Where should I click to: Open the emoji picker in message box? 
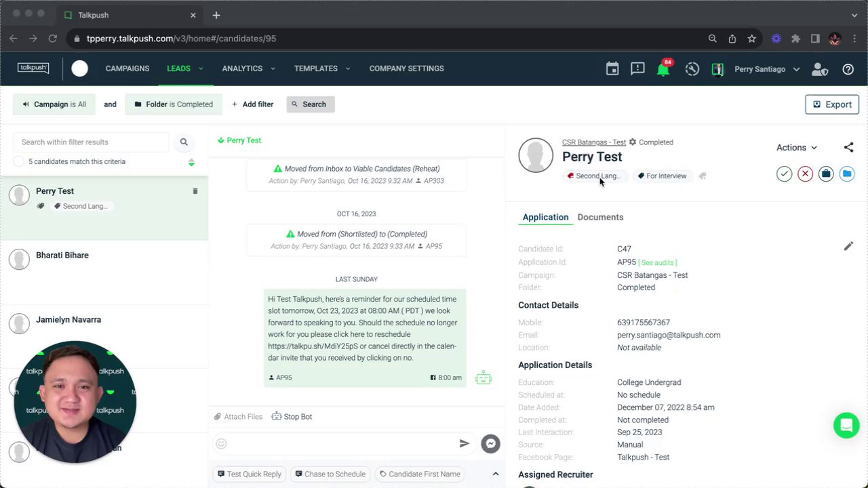pyautogui.click(x=221, y=444)
